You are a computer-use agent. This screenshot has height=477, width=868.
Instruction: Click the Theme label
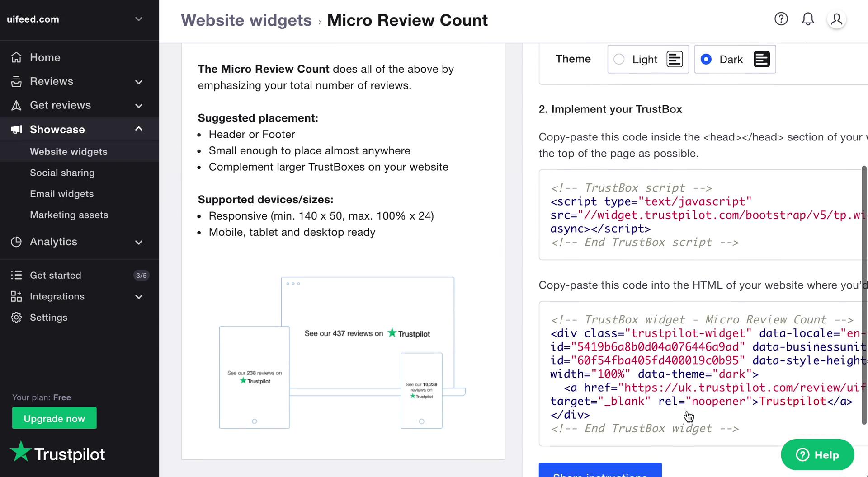[x=573, y=59]
